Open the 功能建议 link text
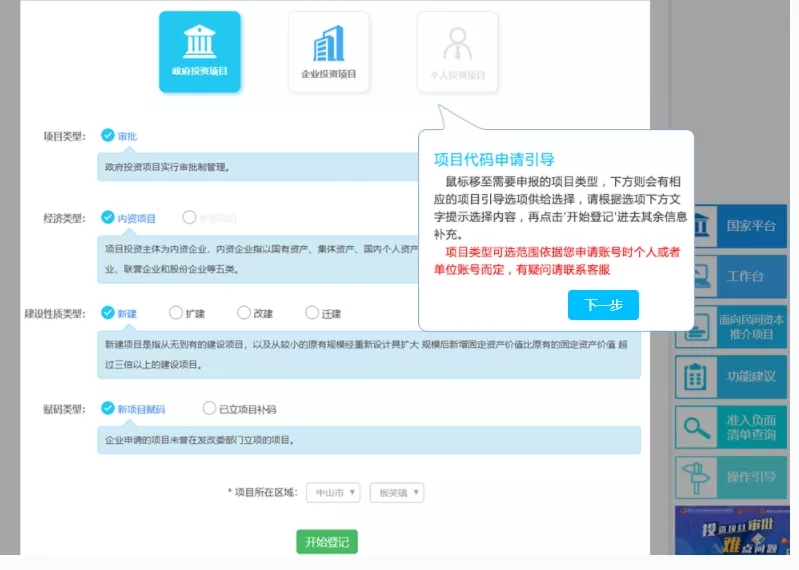The width and height of the screenshot is (799, 570). pos(751,376)
